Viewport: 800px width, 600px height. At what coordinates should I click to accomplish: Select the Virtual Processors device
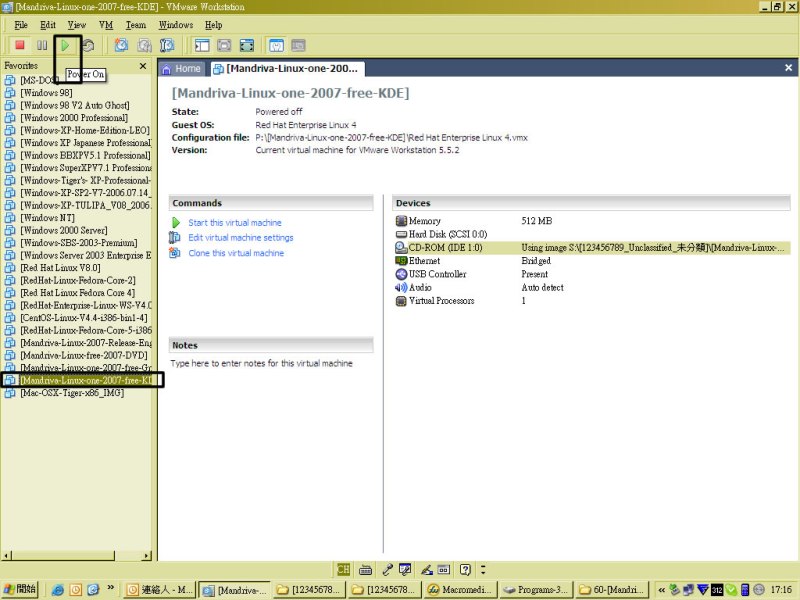coord(592,301)
